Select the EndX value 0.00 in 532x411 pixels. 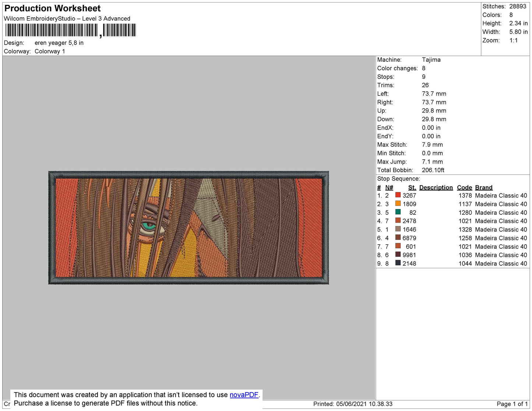coord(431,128)
